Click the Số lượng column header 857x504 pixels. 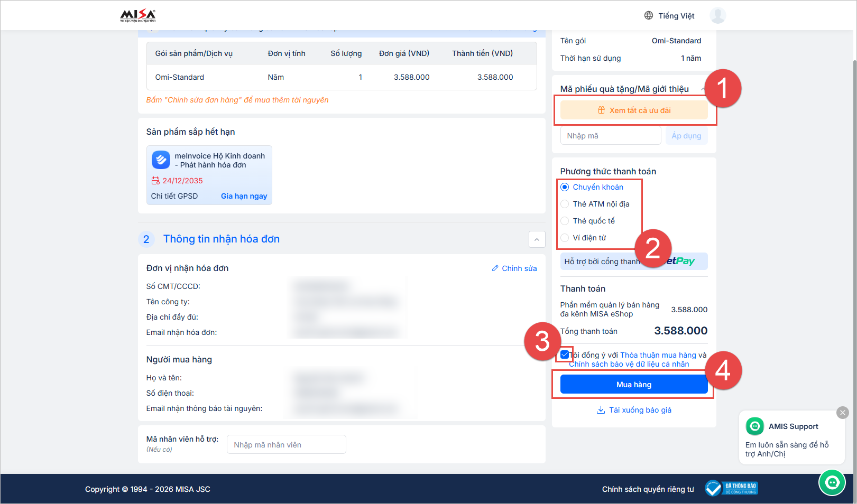tap(346, 53)
